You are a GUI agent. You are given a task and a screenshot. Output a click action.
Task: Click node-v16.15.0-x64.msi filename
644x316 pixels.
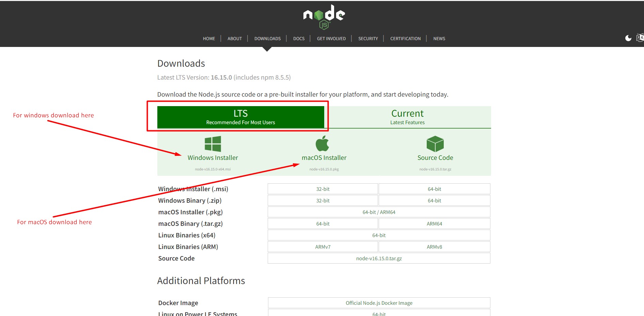[x=213, y=169]
